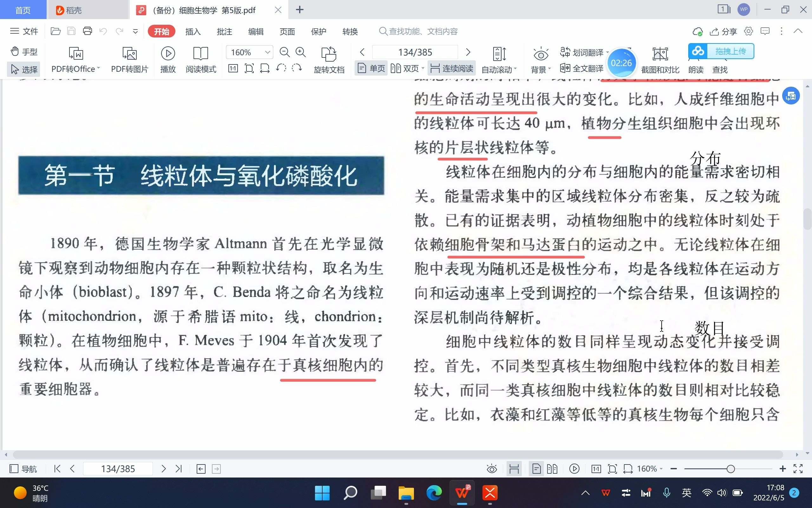The height and width of the screenshot is (508, 812).
Task: Open a new tab with the plus
Action: (300, 10)
